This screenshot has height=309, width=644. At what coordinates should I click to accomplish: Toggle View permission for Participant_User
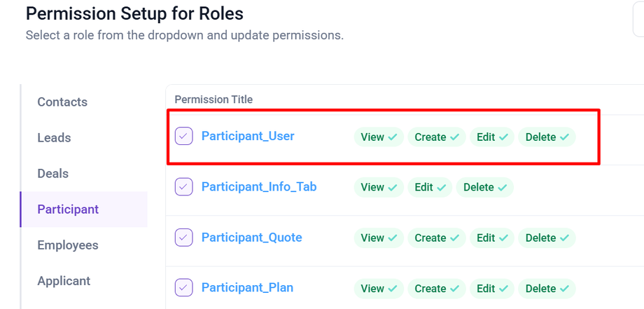coord(378,137)
